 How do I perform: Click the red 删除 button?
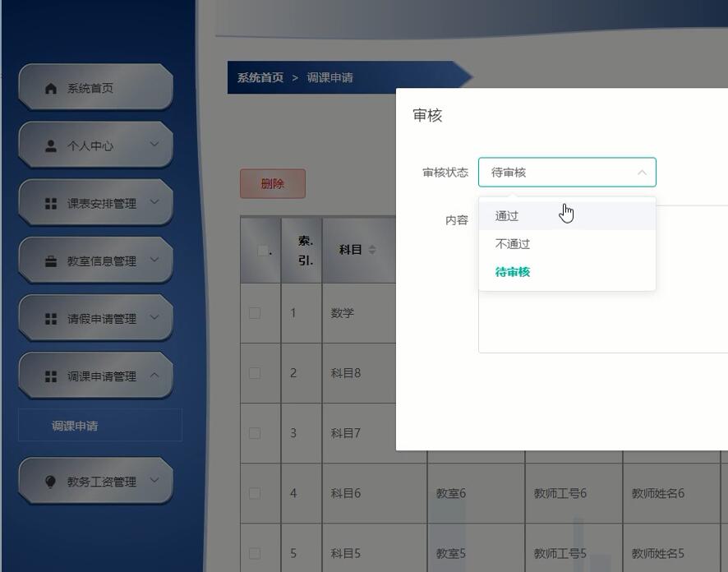[x=273, y=184]
